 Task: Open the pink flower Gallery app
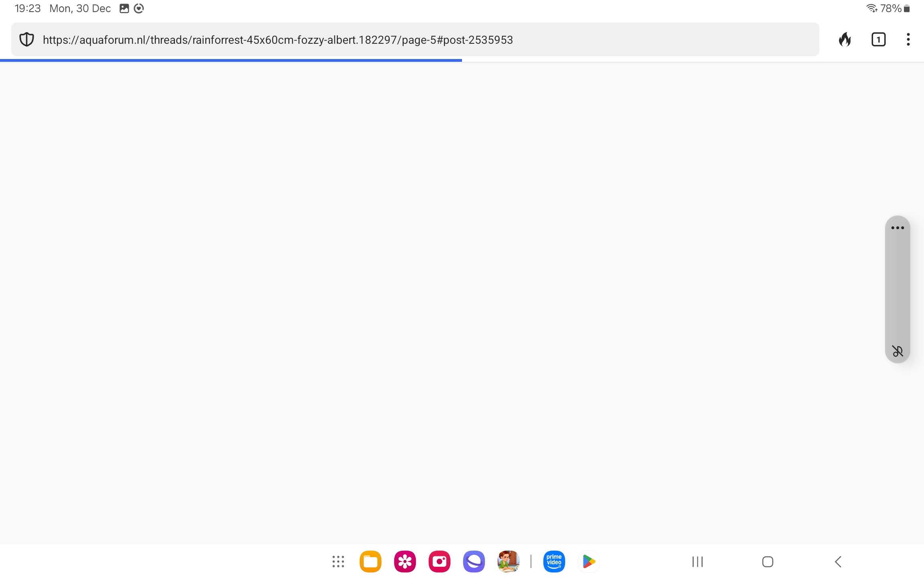[x=405, y=562]
